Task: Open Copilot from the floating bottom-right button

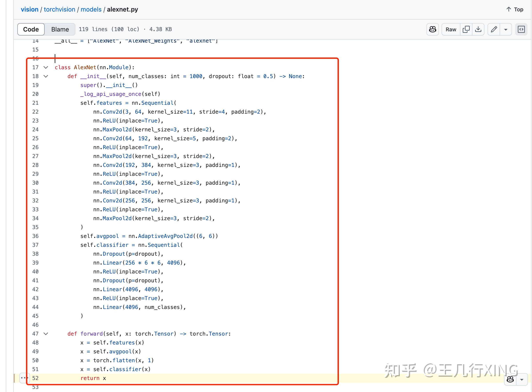Action: click(x=510, y=379)
